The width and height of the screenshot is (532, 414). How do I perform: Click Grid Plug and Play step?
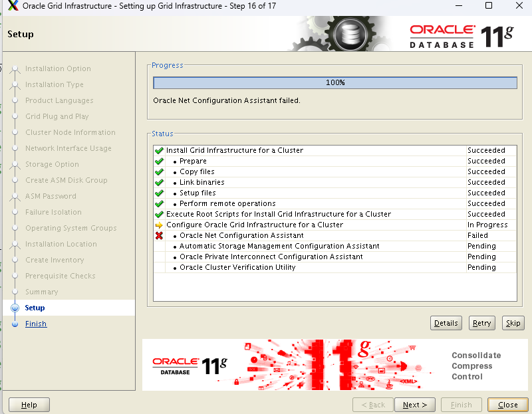57,117
